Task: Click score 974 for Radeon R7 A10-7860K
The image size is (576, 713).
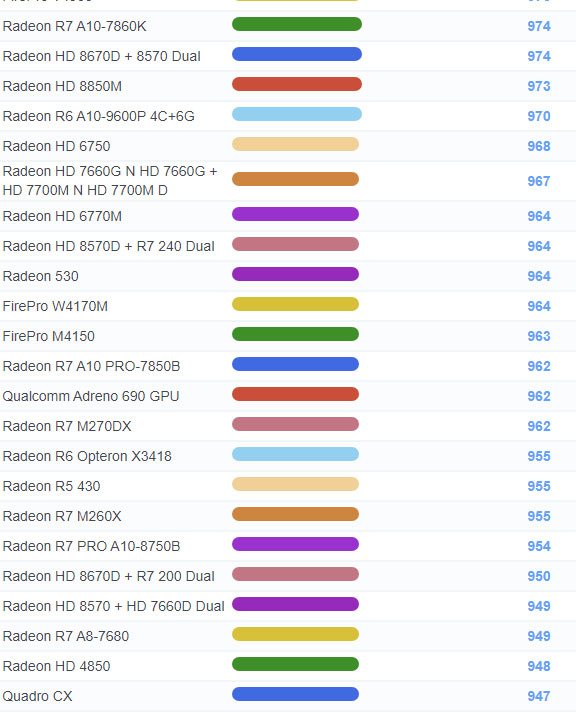Action: coord(539,26)
